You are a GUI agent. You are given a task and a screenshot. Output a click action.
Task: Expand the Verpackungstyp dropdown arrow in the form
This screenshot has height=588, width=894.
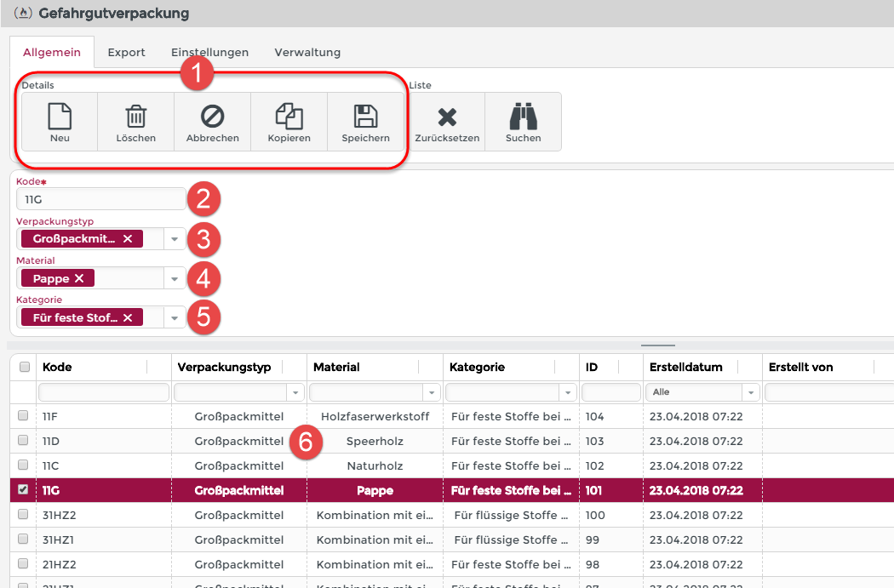pos(174,239)
